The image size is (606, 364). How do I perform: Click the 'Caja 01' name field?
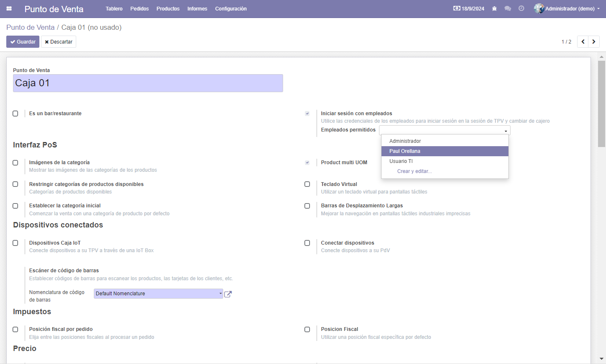coord(148,83)
